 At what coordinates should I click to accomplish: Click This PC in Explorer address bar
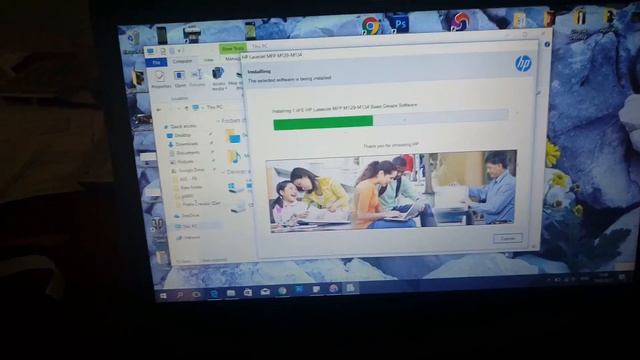pyautogui.click(x=214, y=107)
